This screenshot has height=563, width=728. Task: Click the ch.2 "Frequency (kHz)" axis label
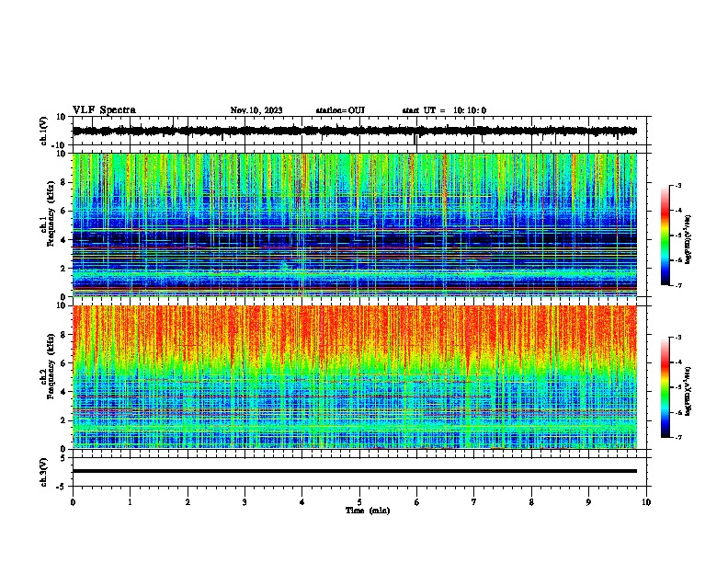51,366
